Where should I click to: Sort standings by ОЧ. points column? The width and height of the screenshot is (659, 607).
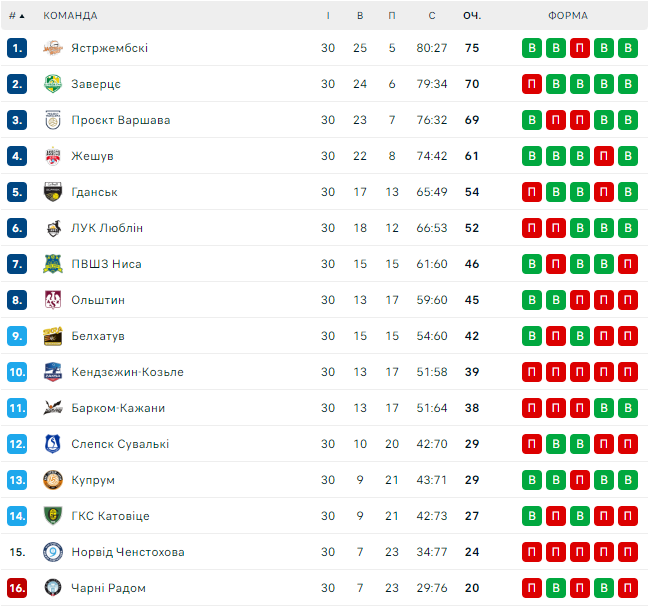(472, 16)
